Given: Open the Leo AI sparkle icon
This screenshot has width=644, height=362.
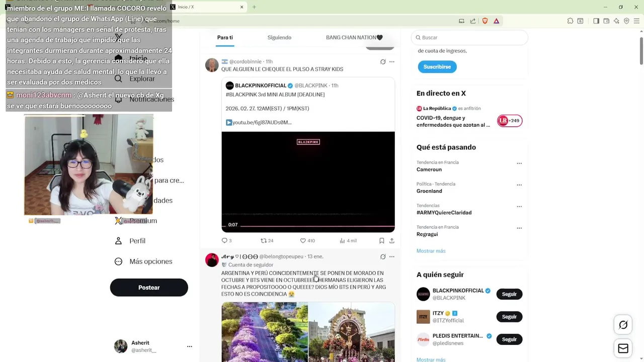Looking at the screenshot, I should tap(616, 21).
